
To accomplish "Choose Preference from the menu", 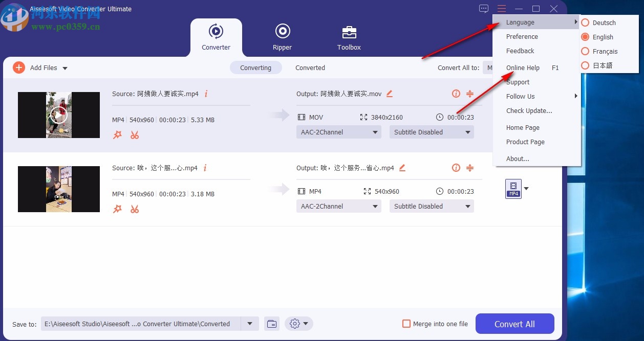I will coord(522,36).
